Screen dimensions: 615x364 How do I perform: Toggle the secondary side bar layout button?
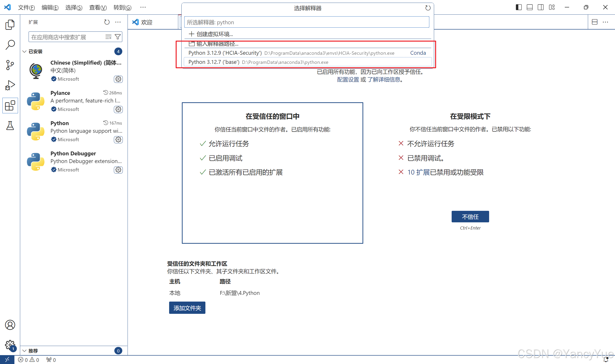click(x=540, y=7)
